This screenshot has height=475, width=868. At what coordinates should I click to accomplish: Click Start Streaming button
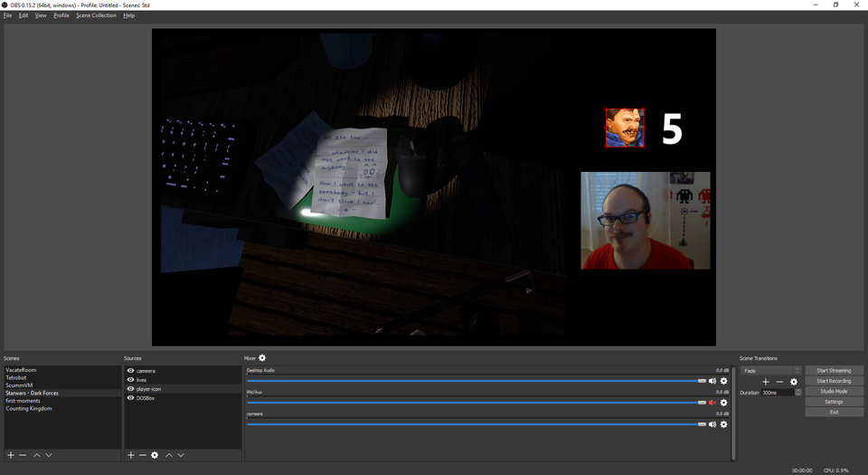(834, 370)
